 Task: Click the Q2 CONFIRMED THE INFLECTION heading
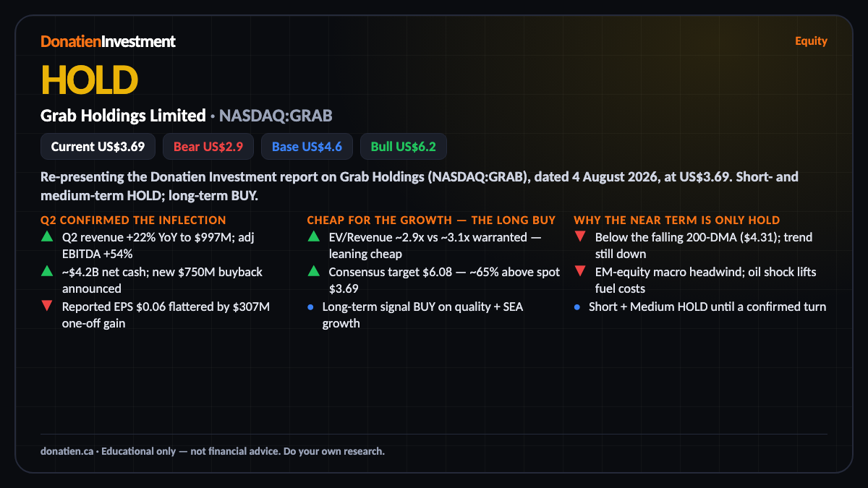click(x=134, y=220)
